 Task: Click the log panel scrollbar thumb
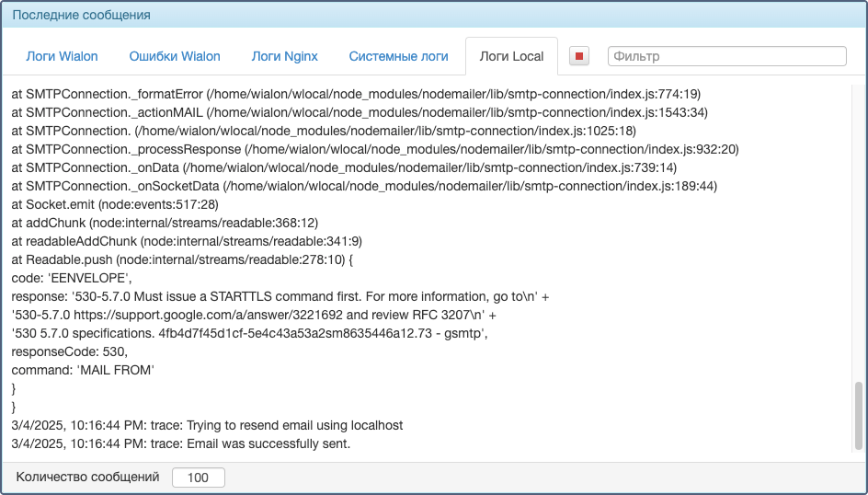tap(859, 415)
